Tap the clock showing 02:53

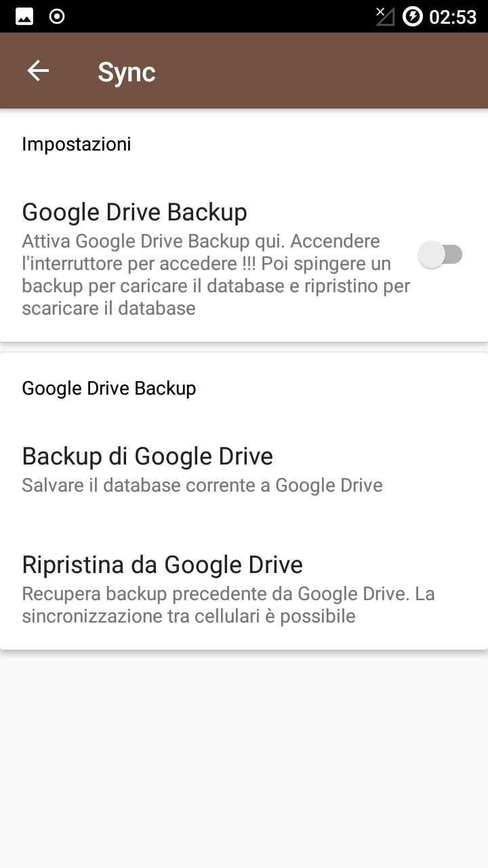[x=453, y=17]
